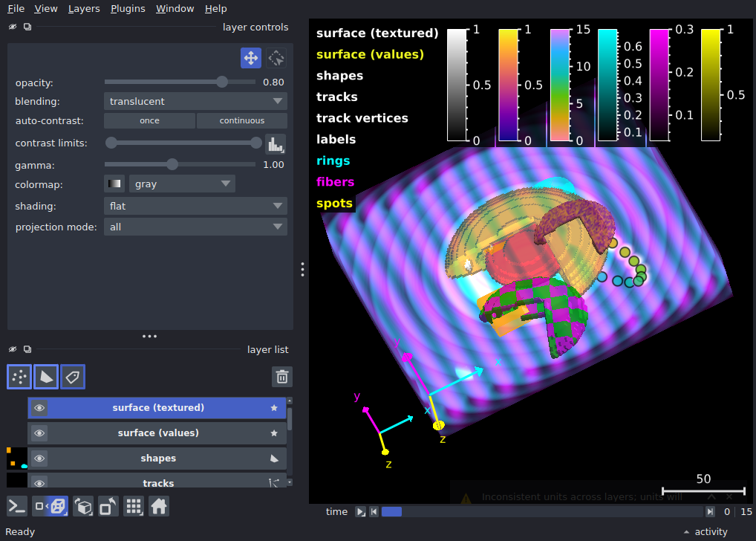Viewport: 756px width, 541px height.
Task: Select the surface (values) layer row
Action: click(x=157, y=433)
